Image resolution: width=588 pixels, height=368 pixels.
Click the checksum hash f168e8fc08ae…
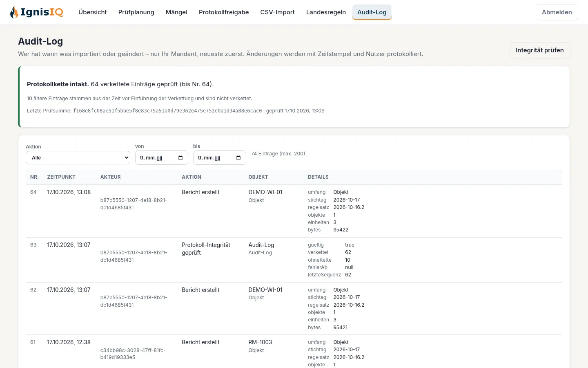point(167,111)
